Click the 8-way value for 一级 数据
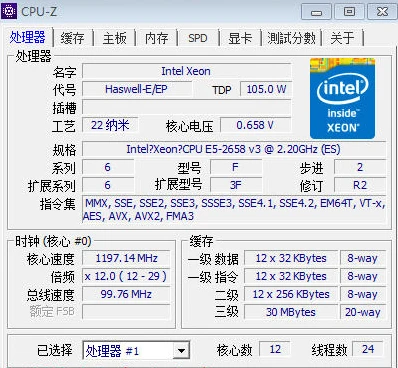The image size is (398, 368). coord(363,258)
